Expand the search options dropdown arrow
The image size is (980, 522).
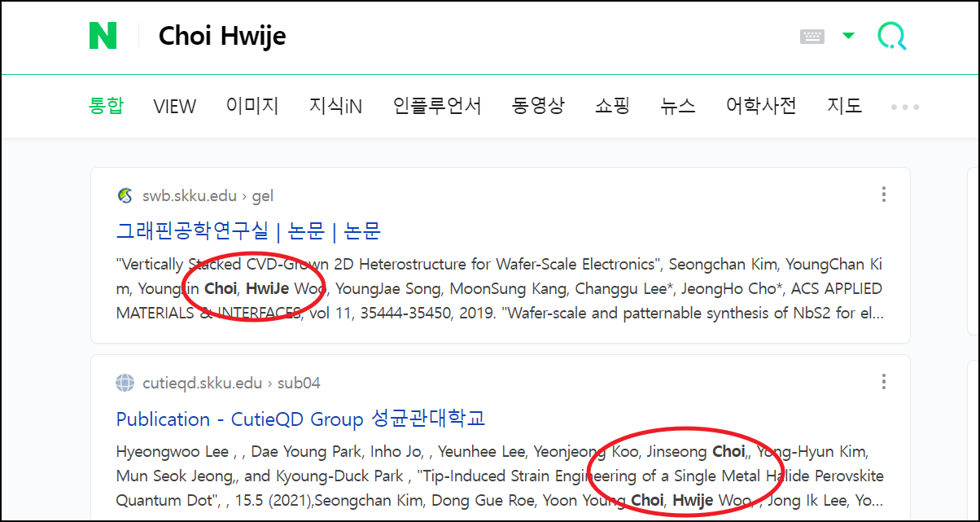(x=848, y=36)
